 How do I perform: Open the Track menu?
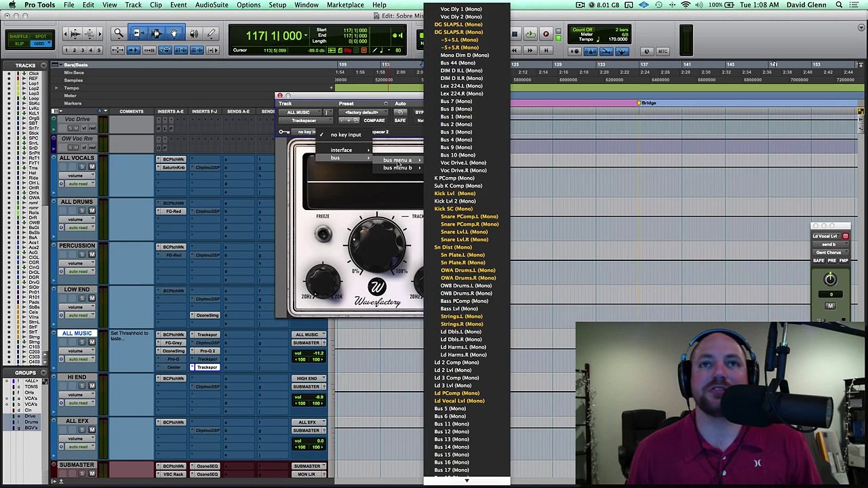click(133, 5)
